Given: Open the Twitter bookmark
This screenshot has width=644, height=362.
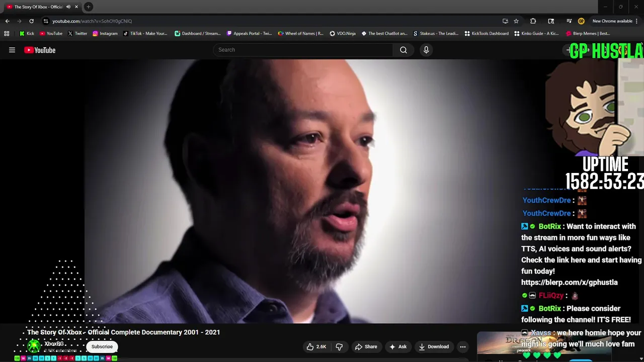Looking at the screenshot, I should tap(77, 34).
